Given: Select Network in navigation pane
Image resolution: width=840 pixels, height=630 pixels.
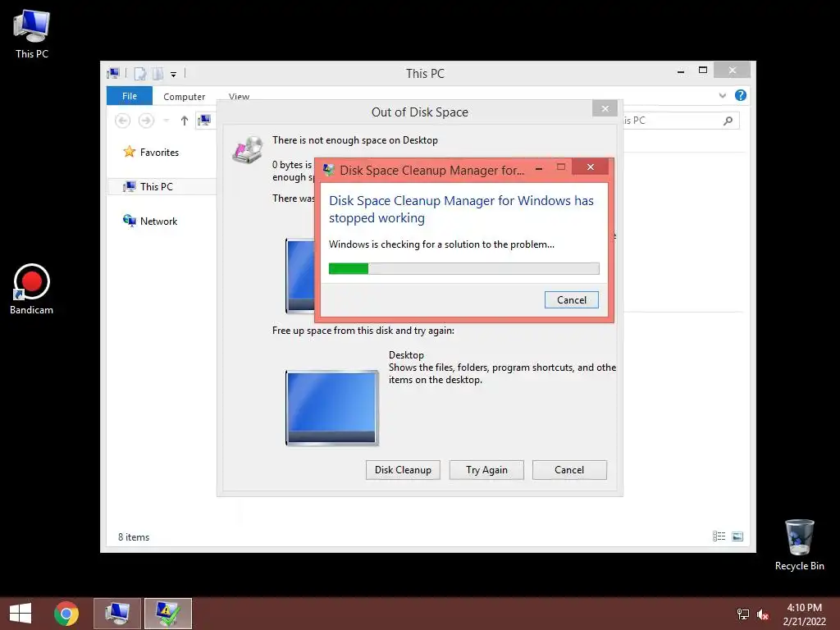Looking at the screenshot, I should point(158,221).
